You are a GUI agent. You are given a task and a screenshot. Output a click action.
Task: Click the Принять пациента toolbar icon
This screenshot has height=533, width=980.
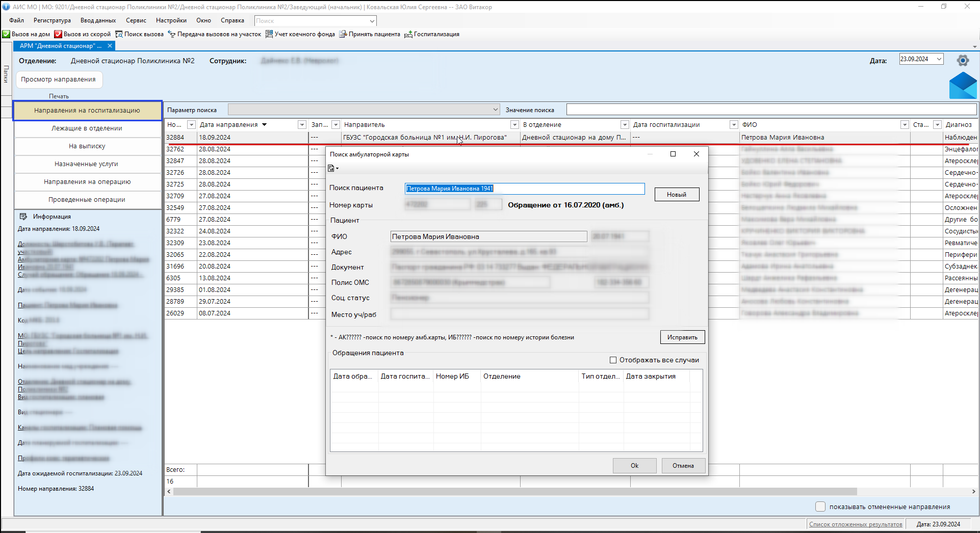coord(343,34)
